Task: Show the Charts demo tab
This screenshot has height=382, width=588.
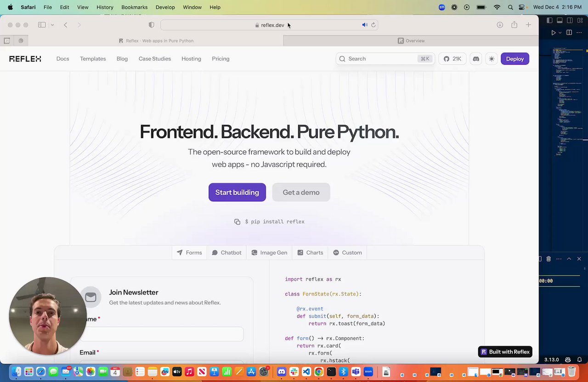Action: coord(310,253)
